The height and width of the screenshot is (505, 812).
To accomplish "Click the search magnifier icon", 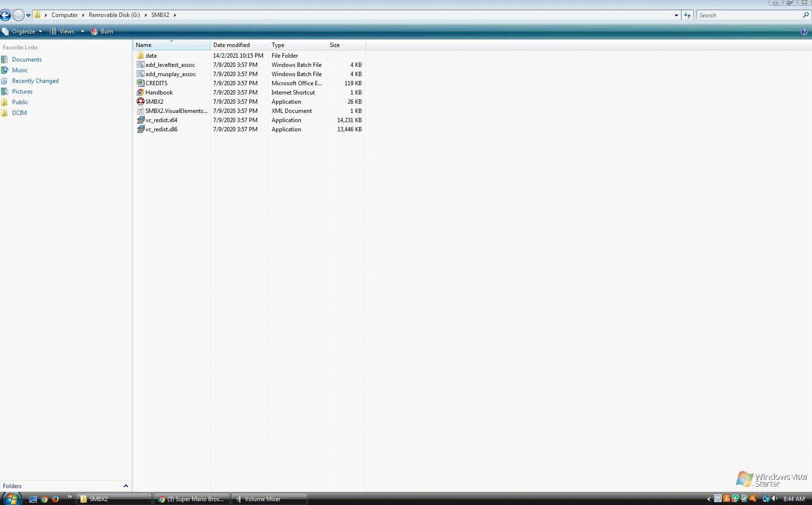I will (x=806, y=15).
